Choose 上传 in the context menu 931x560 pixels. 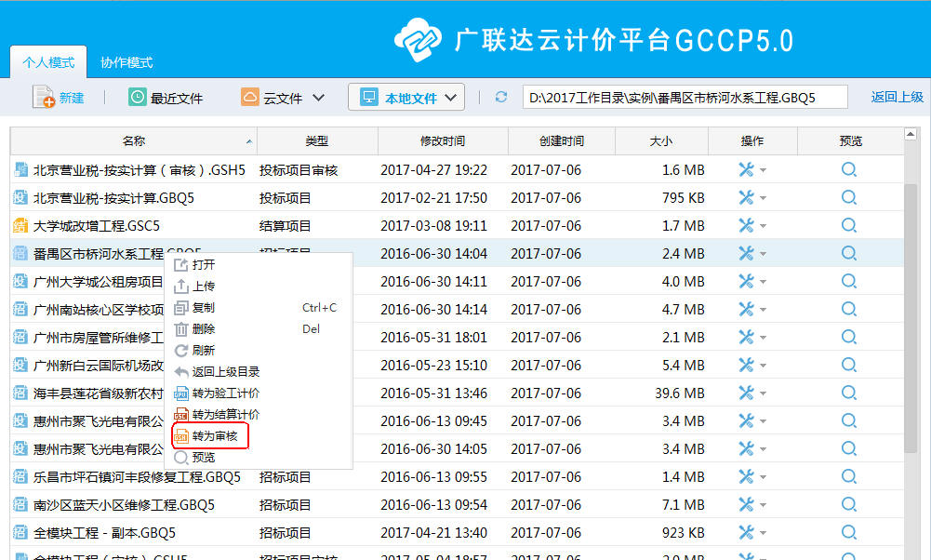[x=203, y=287]
